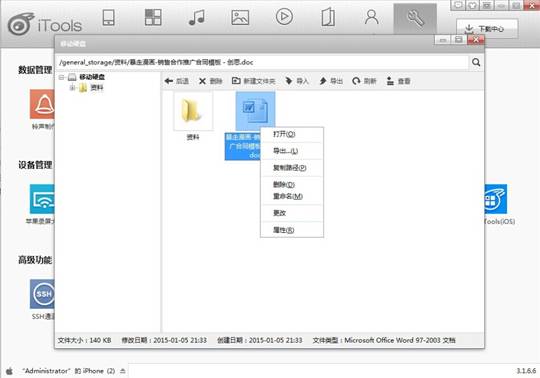This screenshot has width=540, height=378.
Task: Close the 移动硬盘 dialog window
Action: 476,40
